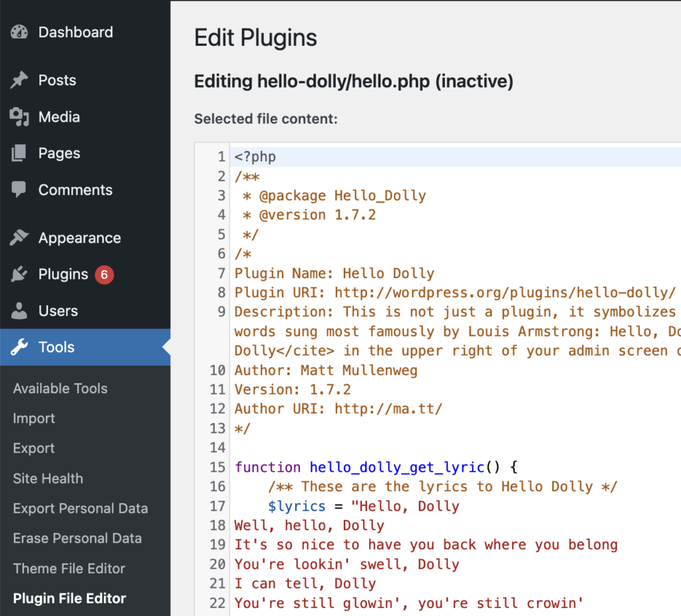This screenshot has width=681, height=616.
Task: Open the Dashboard menu
Action: 76,32
